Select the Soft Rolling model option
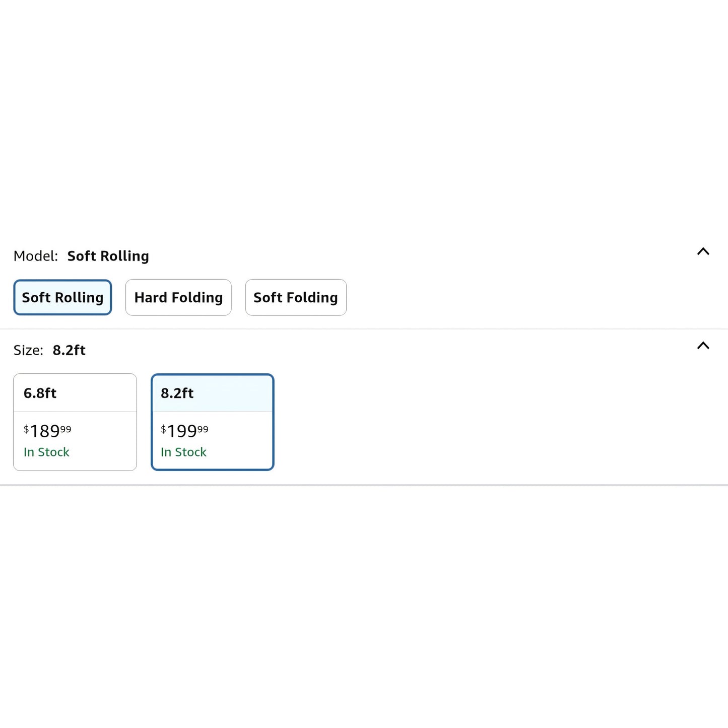Viewport: 728px width, 728px height. click(x=62, y=298)
